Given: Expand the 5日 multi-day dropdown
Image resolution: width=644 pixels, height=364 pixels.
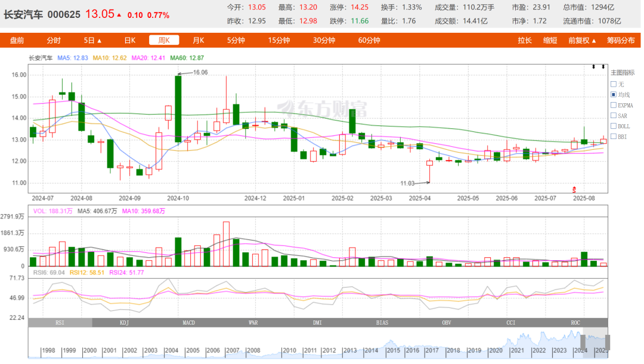Looking at the screenshot, I should click(x=92, y=40).
